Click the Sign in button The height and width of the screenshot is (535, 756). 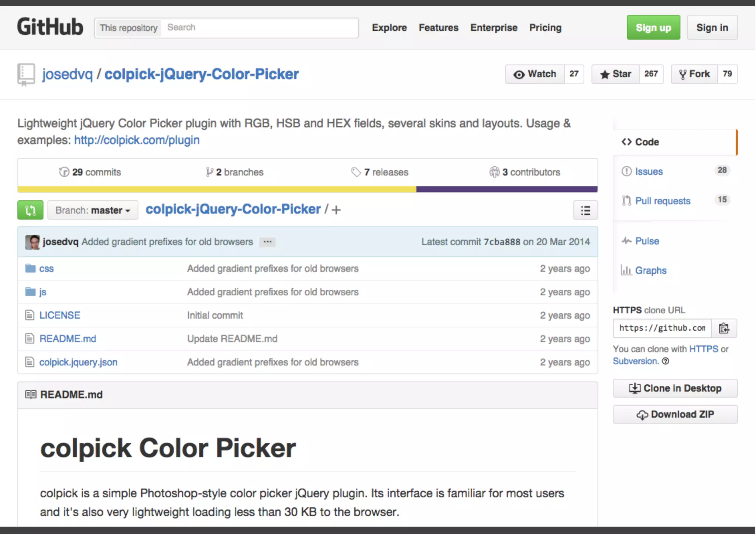(x=712, y=27)
